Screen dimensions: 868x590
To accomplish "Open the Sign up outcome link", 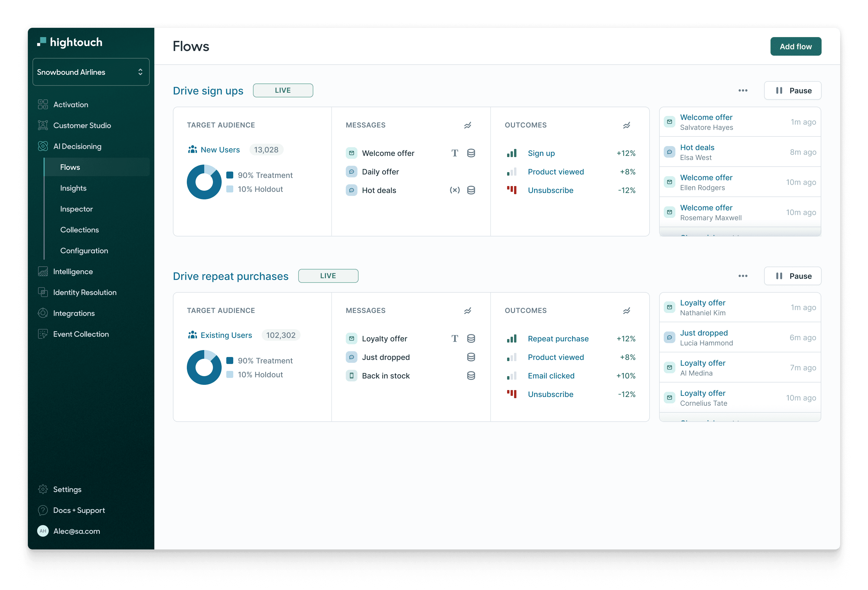I will coord(541,153).
